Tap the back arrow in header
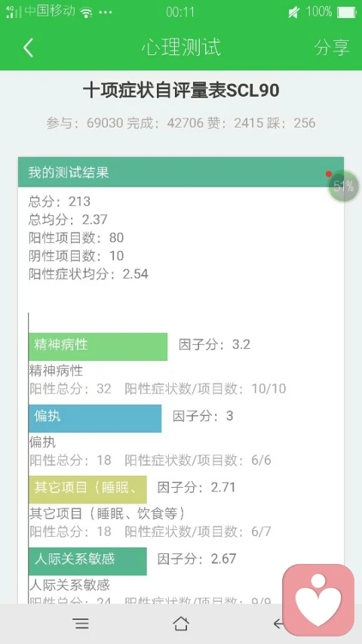362x644 pixels. coord(28,48)
